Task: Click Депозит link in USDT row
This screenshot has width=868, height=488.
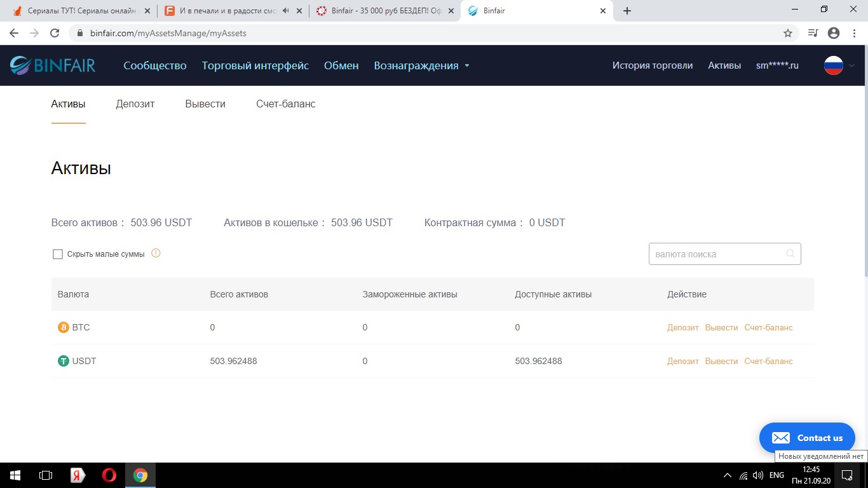Action: (x=683, y=361)
